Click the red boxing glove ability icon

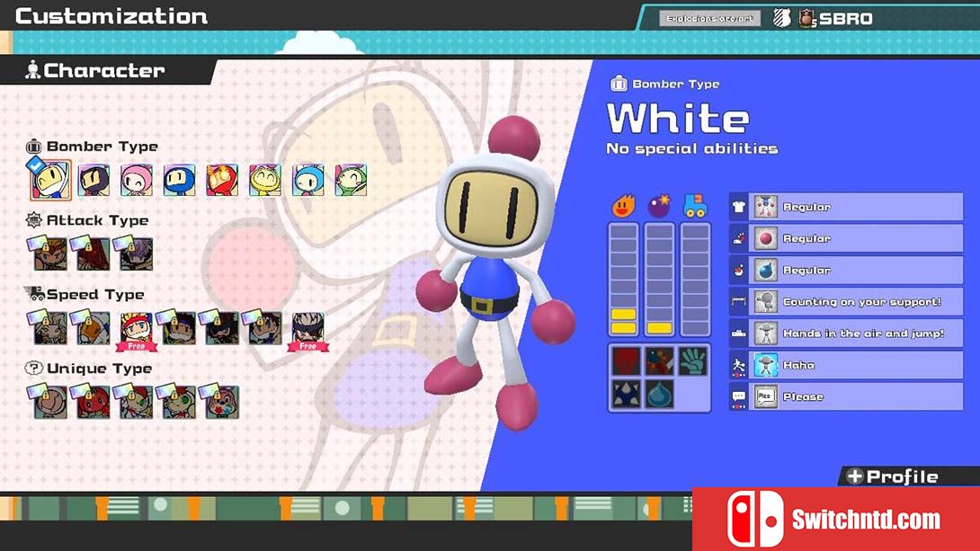[627, 361]
